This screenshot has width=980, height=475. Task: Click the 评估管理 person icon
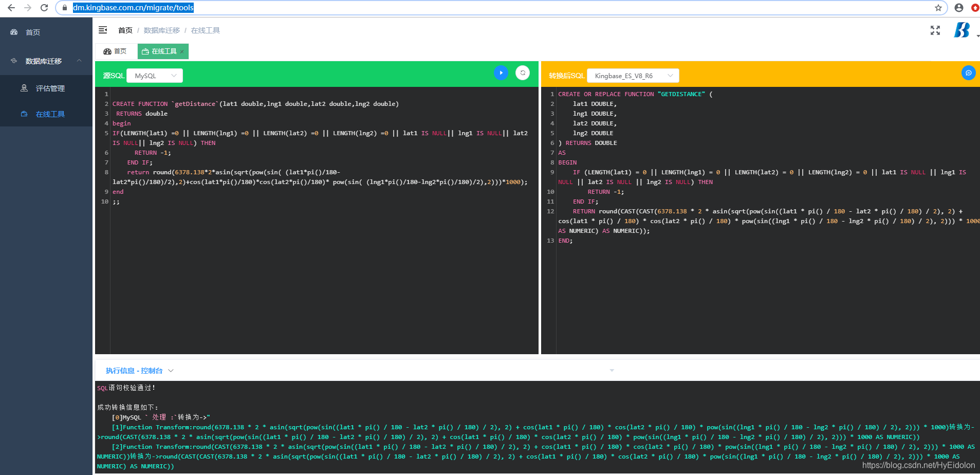(x=24, y=88)
